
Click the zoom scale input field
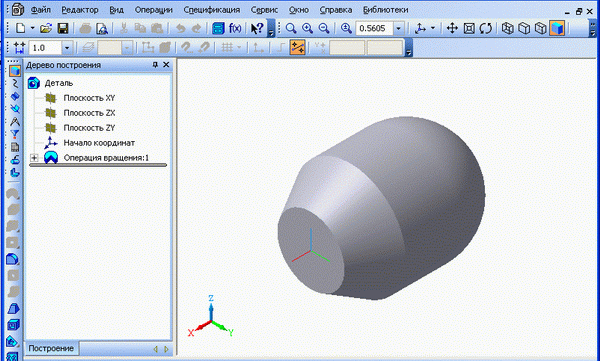(x=375, y=28)
